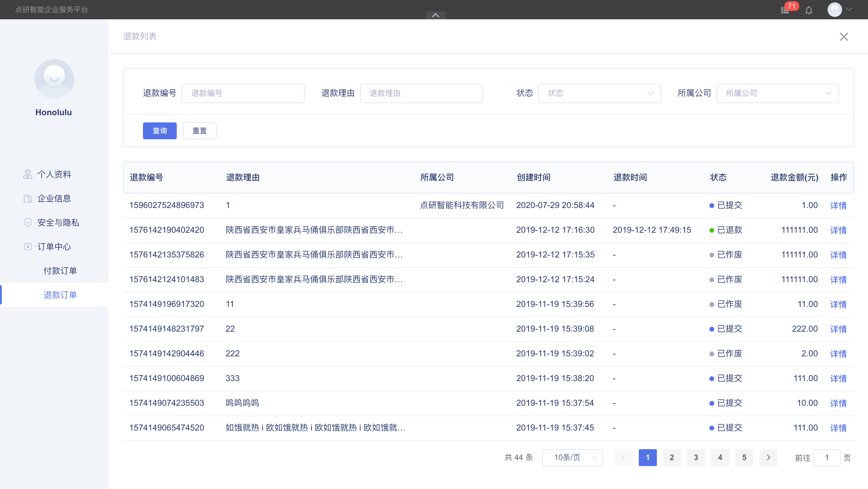Screen dimensions: 868x489
Task: Click company cell 点研智能科技有限公司
Action: click(x=462, y=205)
